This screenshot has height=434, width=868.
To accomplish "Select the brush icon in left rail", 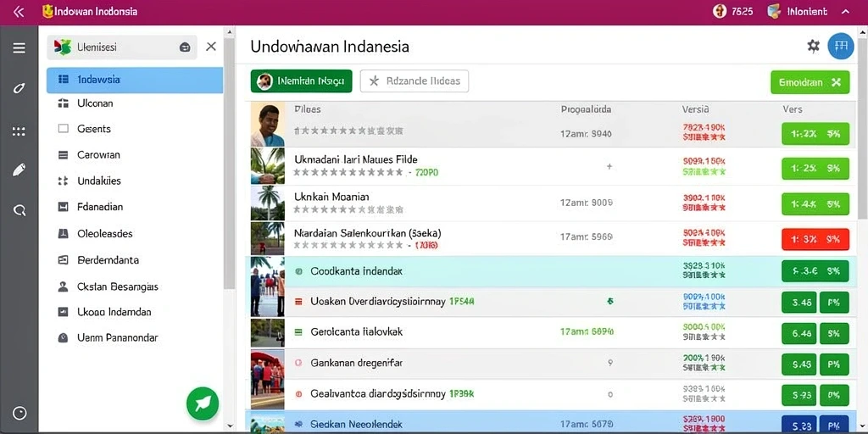I will coord(19,88).
